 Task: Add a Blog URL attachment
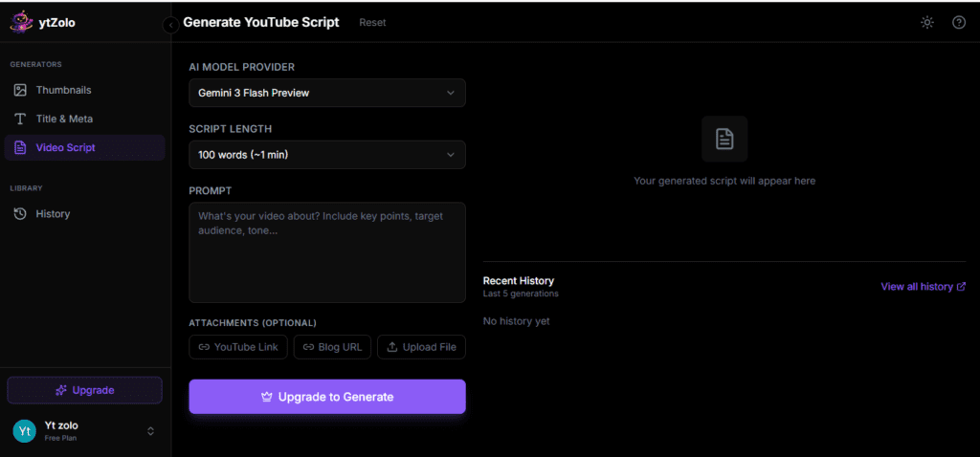click(x=332, y=347)
